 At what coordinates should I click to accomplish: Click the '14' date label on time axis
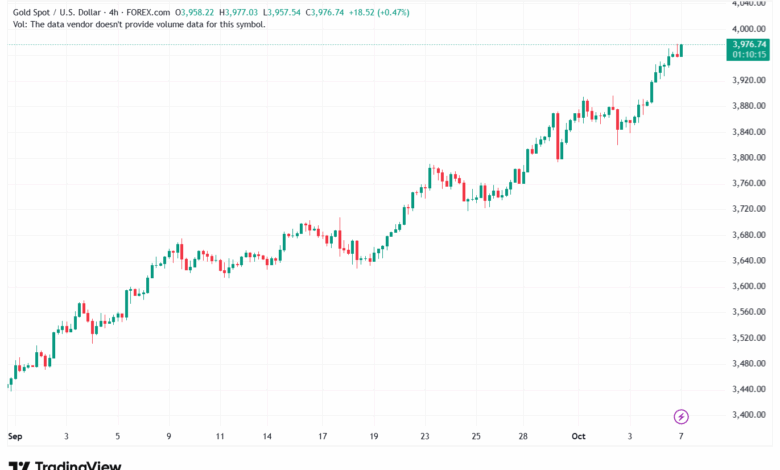point(268,437)
